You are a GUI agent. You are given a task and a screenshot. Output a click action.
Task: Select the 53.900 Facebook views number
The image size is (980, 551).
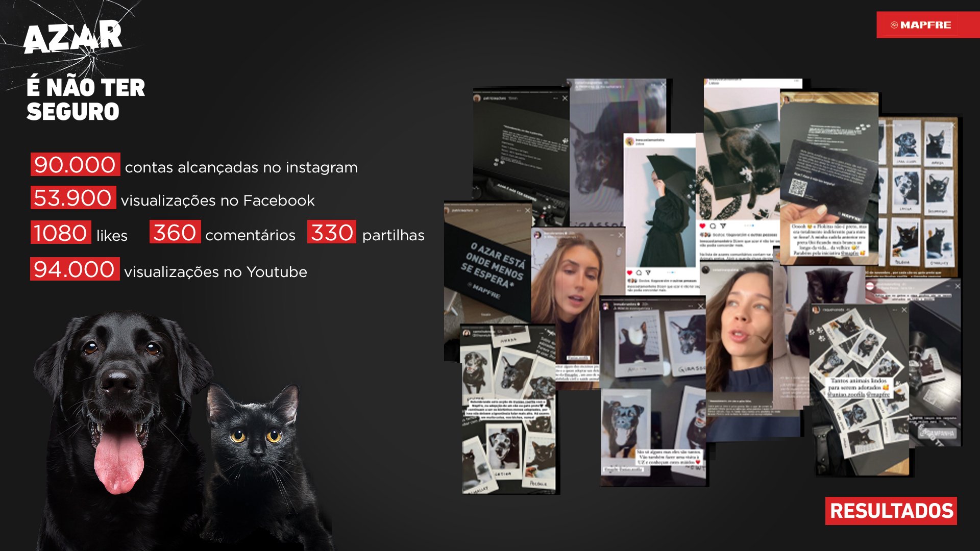click(73, 198)
